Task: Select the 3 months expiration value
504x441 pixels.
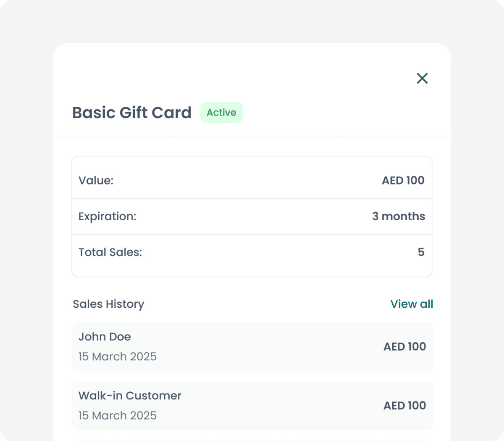Action: click(398, 216)
